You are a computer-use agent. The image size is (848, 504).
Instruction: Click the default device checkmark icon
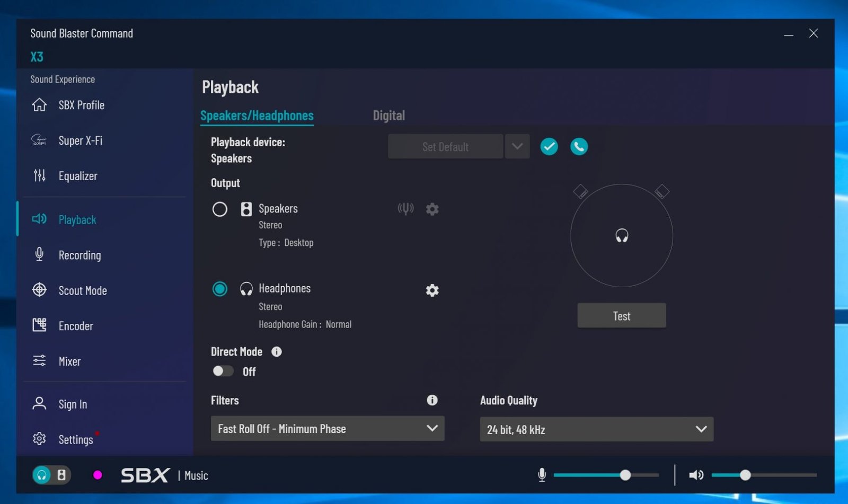[x=549, y=146]
